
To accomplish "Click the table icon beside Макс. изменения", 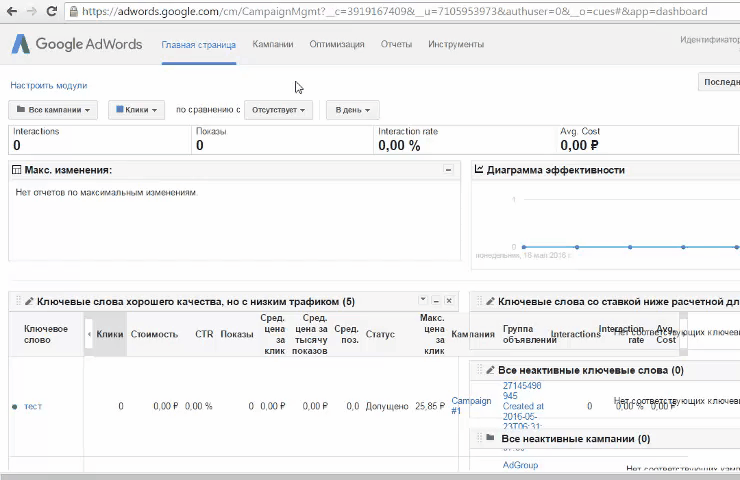I will 16,171.
